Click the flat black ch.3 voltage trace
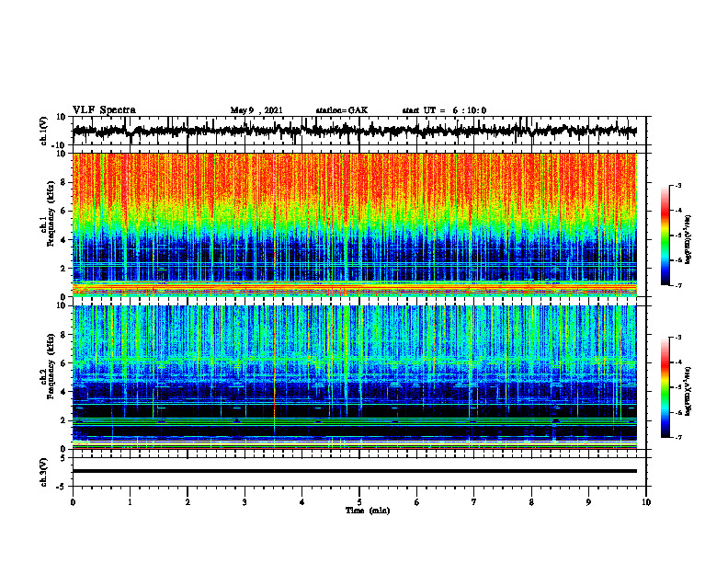Viewport: 728px width, 563px height. pyautogui.click(x=354, y=471)
